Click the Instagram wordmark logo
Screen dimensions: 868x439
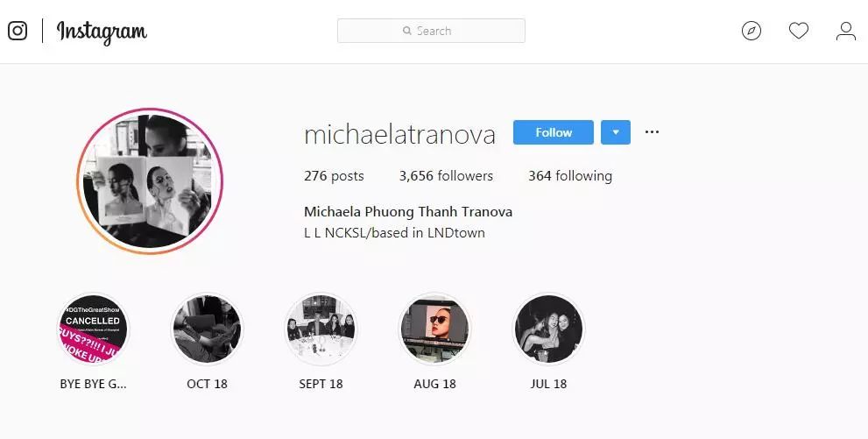pyautogui.click(x=102, y=32)
